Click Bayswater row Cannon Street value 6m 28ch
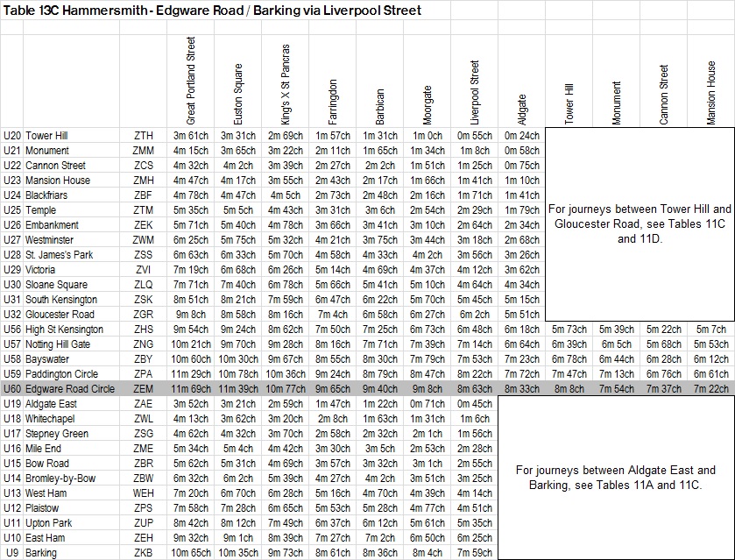Viewport: 735px width, 560px height. (664, 359)
